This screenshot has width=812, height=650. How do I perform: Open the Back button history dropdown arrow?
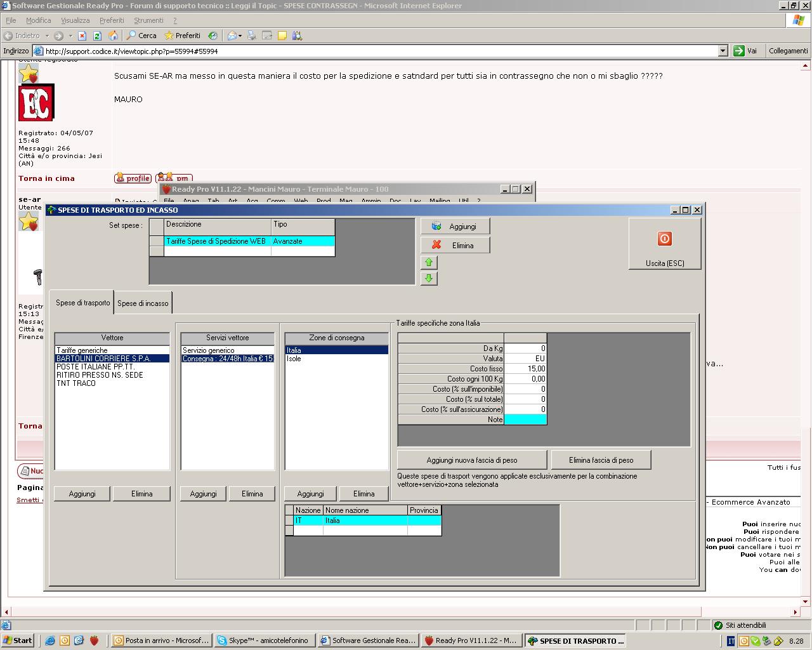point(47,36)
